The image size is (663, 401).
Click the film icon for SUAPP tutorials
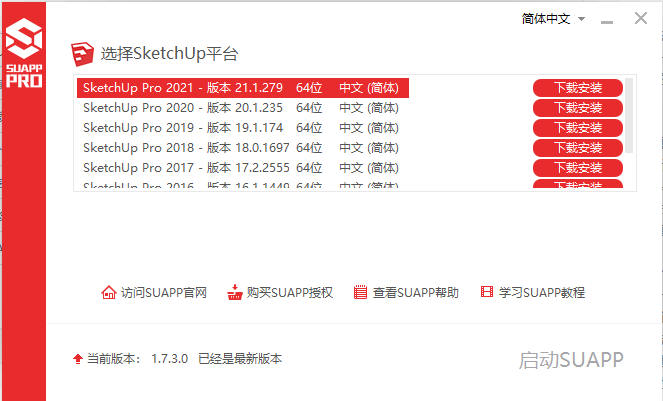click(x=487, y=292)
